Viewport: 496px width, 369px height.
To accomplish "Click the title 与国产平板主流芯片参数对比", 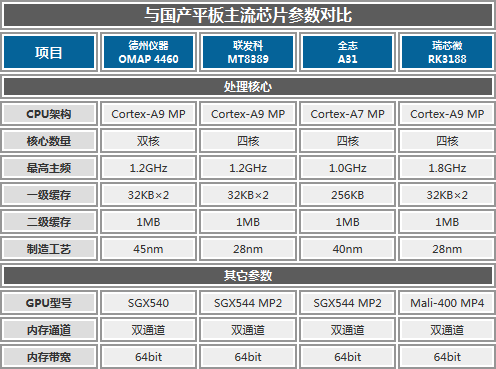I will (x=248, y=15).
